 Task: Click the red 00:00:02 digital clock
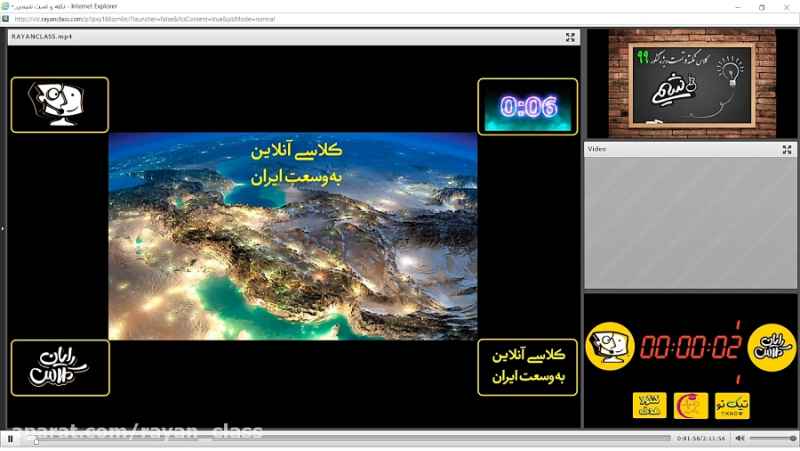691,347
